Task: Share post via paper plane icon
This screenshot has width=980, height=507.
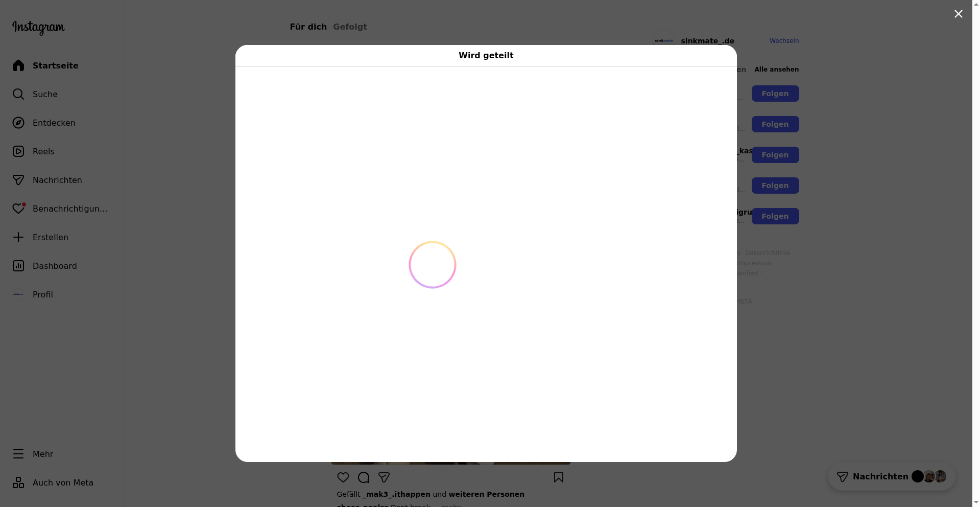Action: pyautogui.click(x=384, y=477)
